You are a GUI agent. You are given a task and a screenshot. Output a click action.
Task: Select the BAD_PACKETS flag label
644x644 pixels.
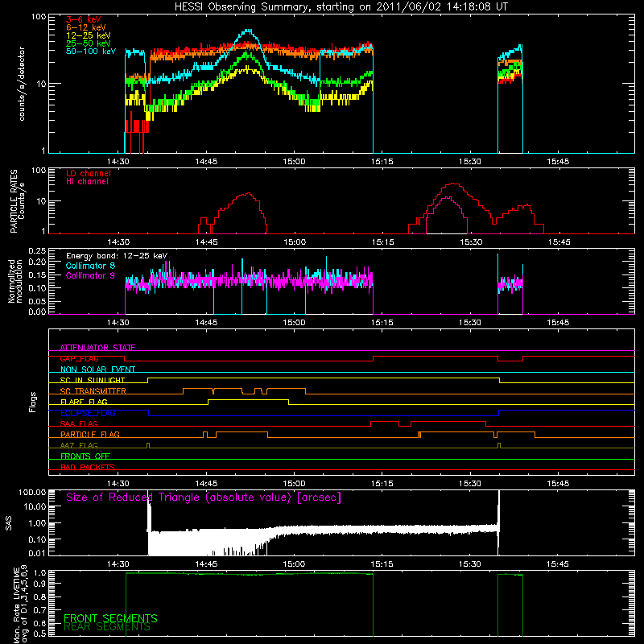pyautogui.click(x=88, y=467)
